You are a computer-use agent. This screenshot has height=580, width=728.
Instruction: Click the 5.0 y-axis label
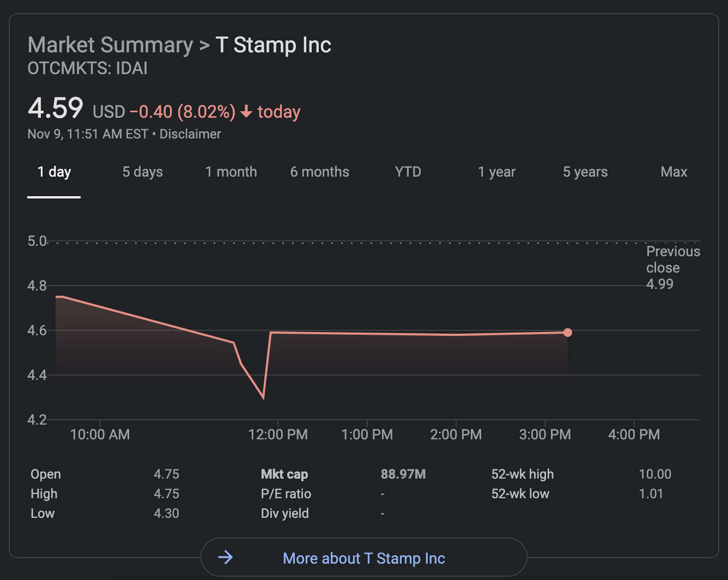37,241
